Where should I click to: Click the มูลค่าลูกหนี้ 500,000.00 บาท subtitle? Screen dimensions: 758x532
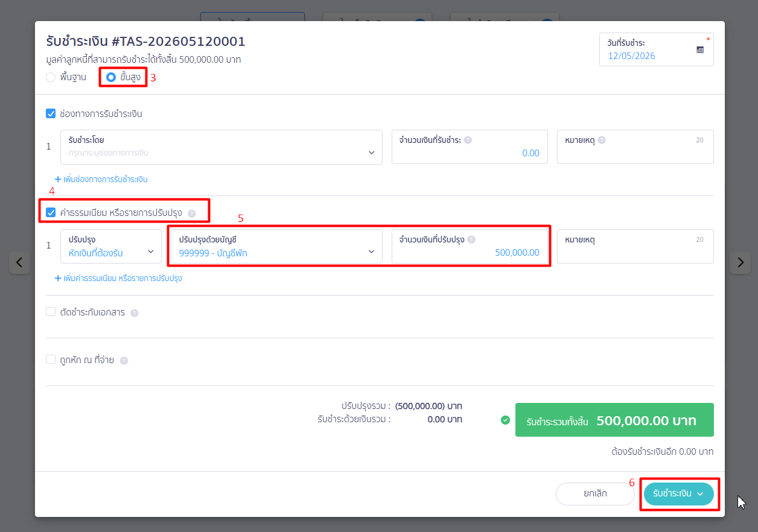(144, 60)
